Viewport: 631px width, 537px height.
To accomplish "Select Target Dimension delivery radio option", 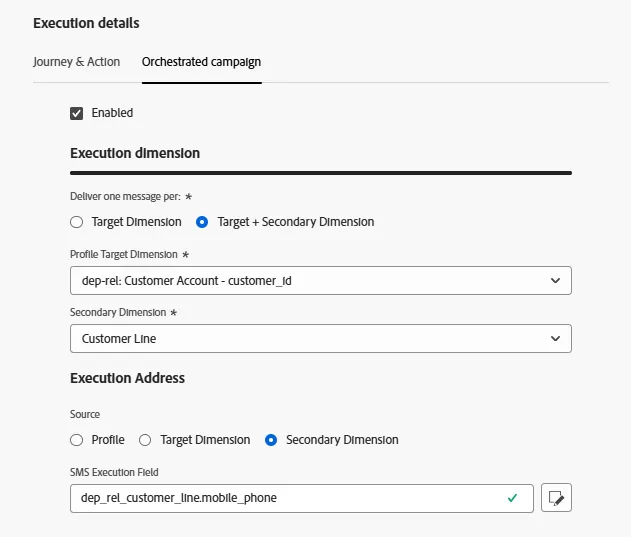I will pyautogui.click(x=76, y=222).
